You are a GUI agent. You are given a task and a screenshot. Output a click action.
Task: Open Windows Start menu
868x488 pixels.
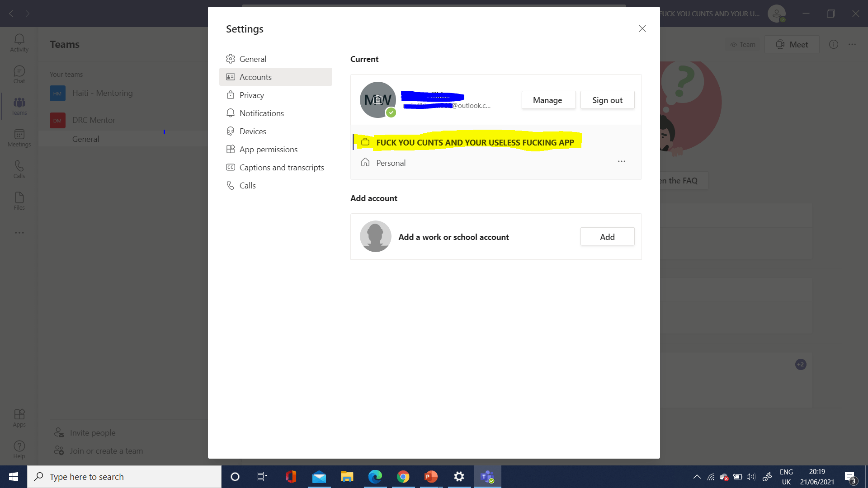click(14, 477)
